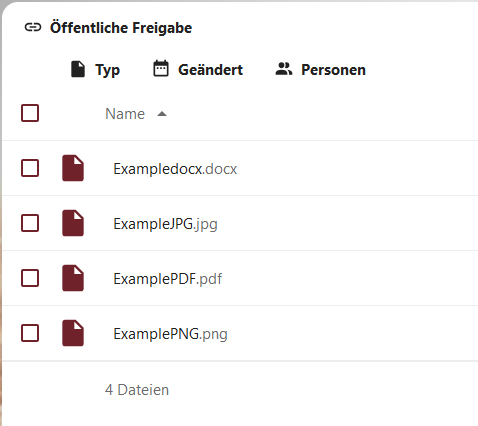Click the Geändert calendar icon

[x=161, y=69]
